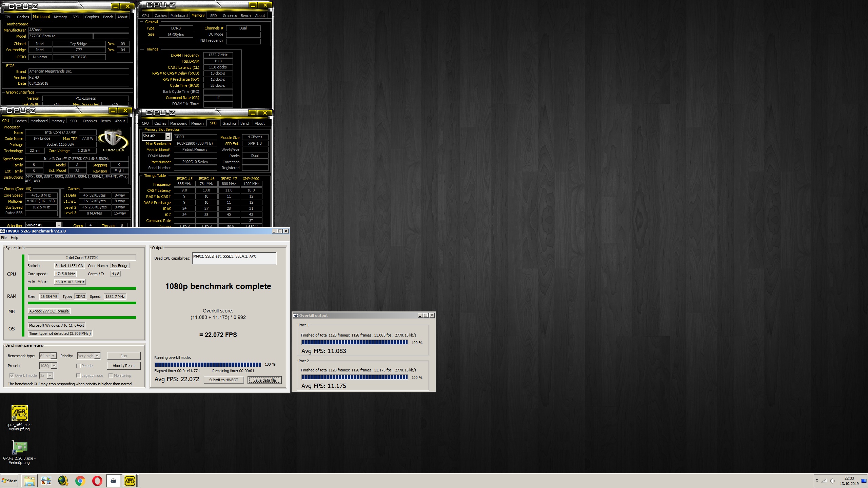
Task: Click the Used CPU capabilities text box
Action: pos(234,259)
